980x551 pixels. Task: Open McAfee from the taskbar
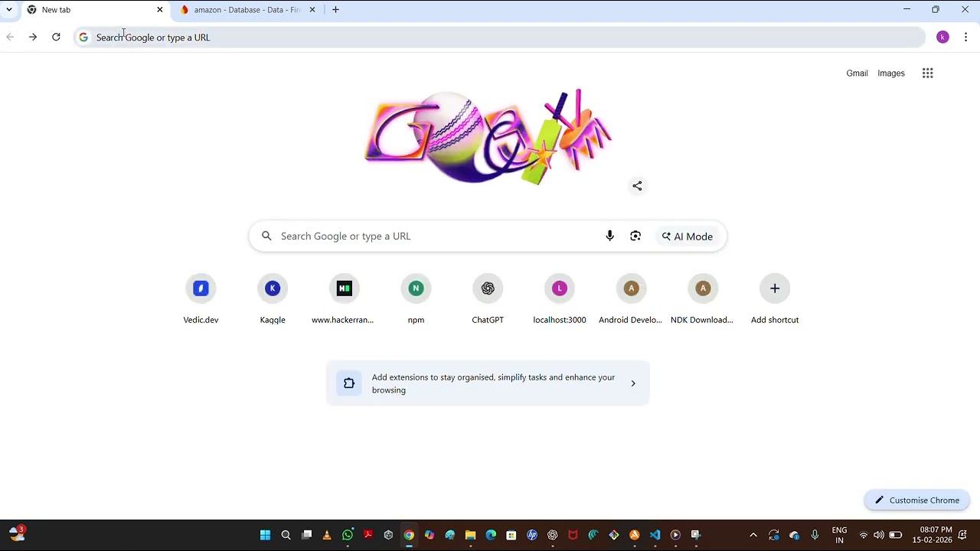573,535
